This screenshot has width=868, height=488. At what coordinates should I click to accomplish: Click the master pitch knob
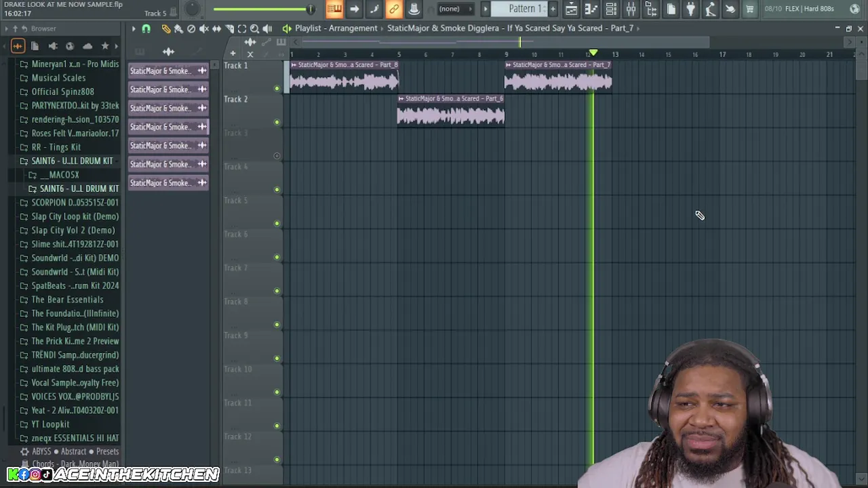pos(193,9)
